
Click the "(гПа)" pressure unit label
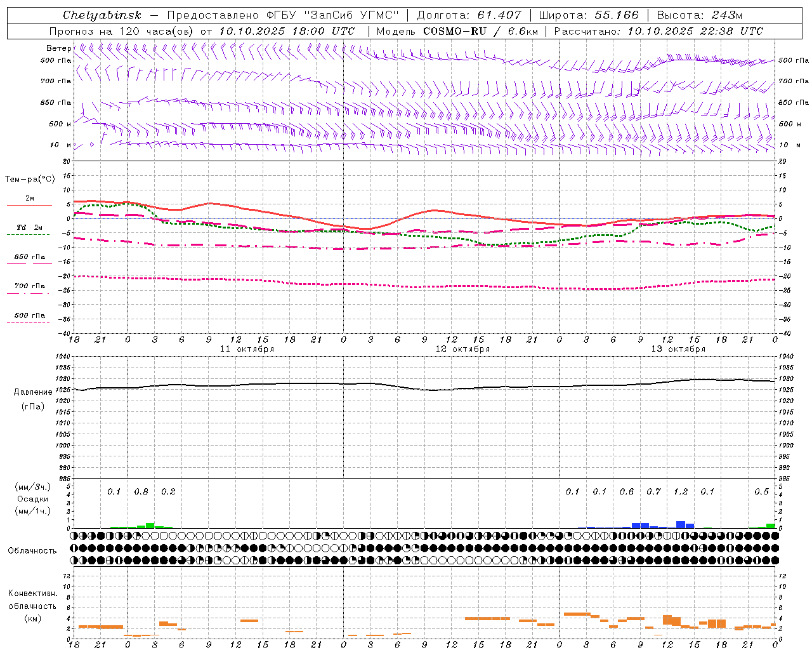[x=33, y=407]
